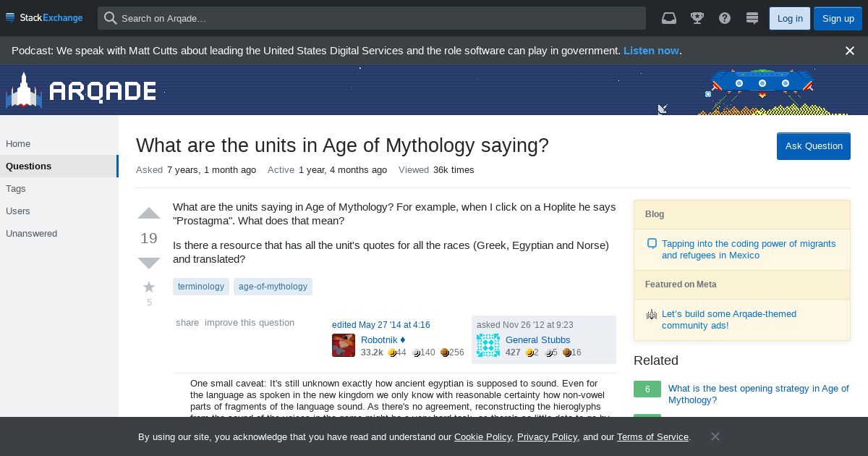The height and width of the screenshot is (456, 868).
Task: Upvote the question
Action: pos(149,214)
